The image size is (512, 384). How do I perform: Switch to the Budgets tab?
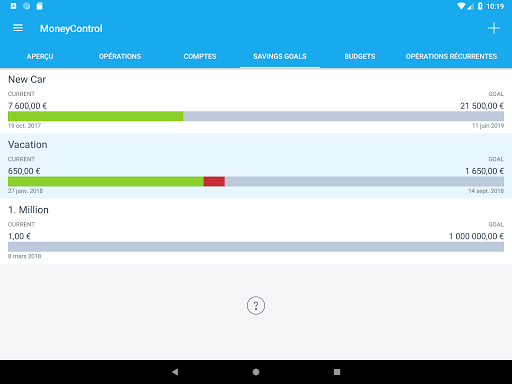(x=360, y=56)
